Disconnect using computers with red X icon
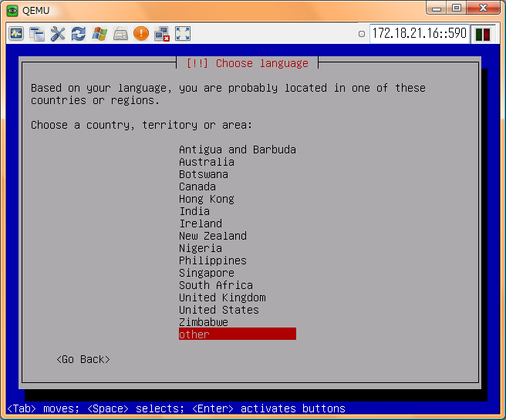This screenshot has height=420, width=506. [x=162, y=33]
